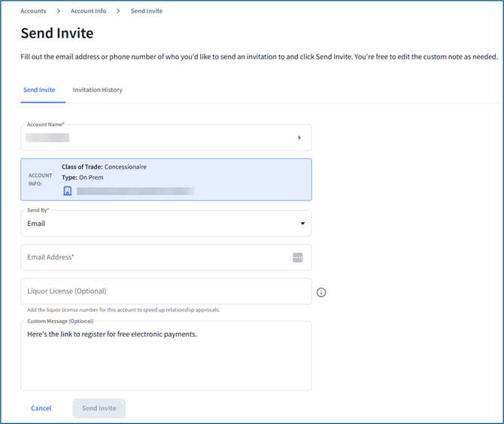Select the Send Invite tab

pyautogui.click(x=39, y=90)
